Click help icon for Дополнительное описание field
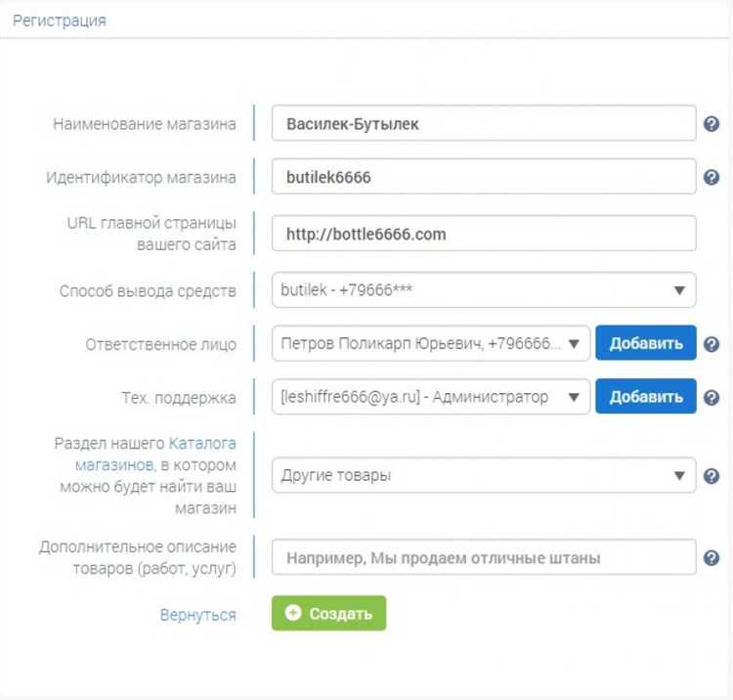 [x=711, y=557]
